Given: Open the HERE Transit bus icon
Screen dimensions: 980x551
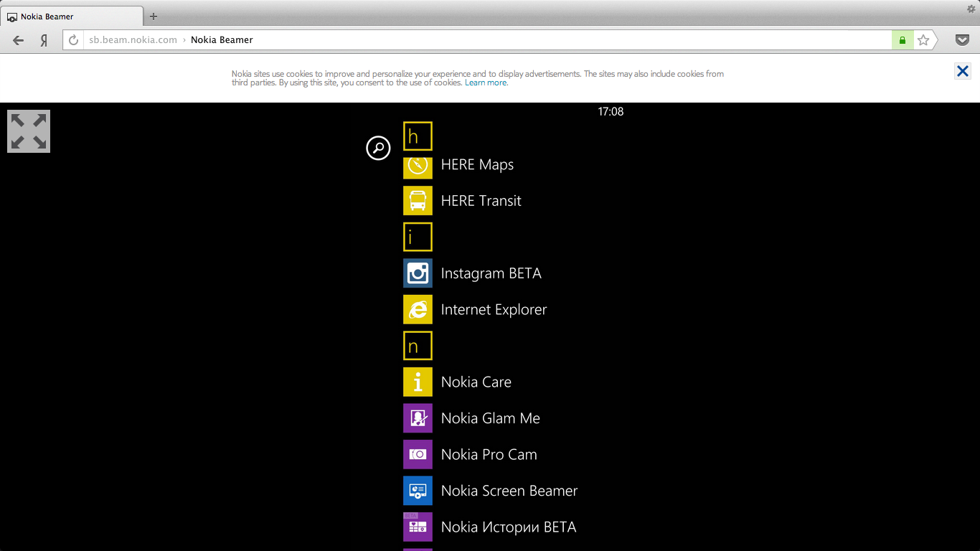Looking at the screenshot, I should tap(418, 201).
